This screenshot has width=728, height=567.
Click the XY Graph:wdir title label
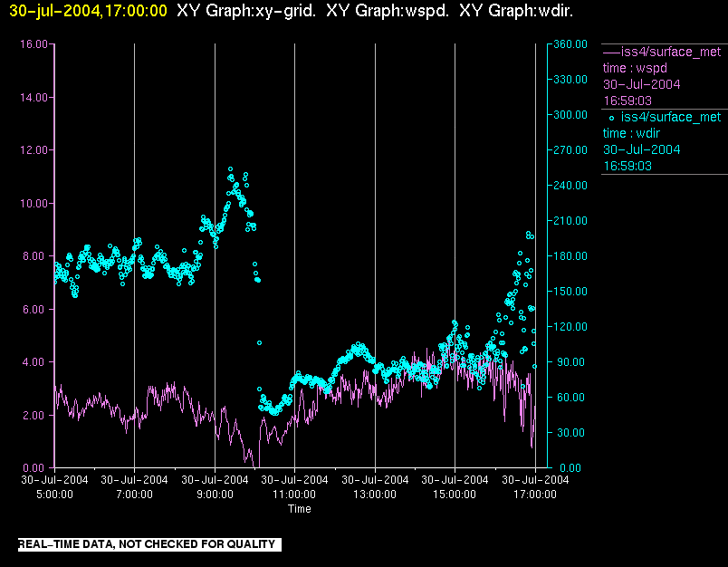coord(516,11)
